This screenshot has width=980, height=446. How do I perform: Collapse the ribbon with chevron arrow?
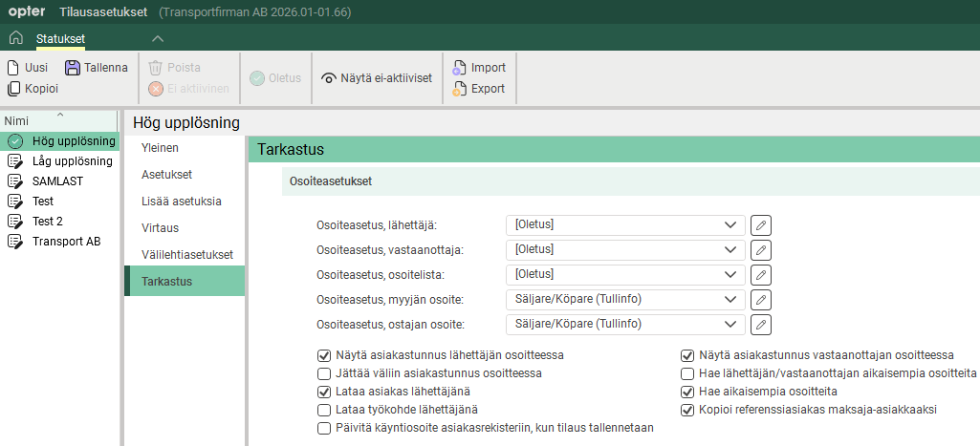coord(158,38)
